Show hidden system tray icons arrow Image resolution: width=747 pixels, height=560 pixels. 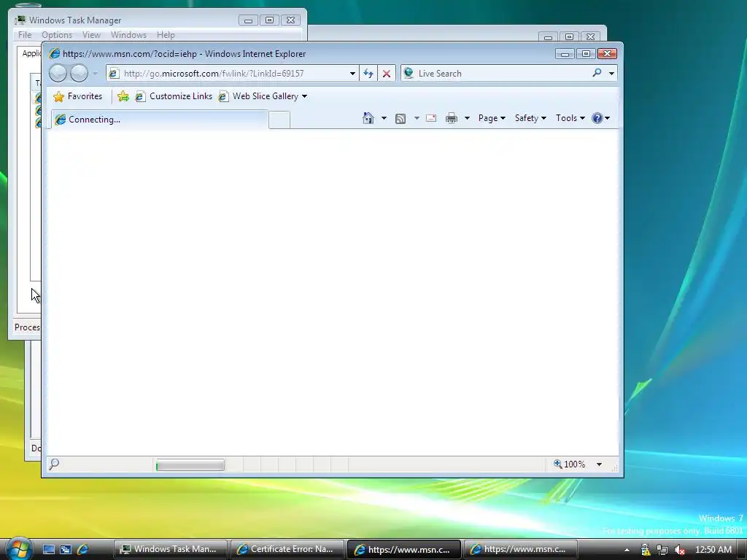(627, 550)
